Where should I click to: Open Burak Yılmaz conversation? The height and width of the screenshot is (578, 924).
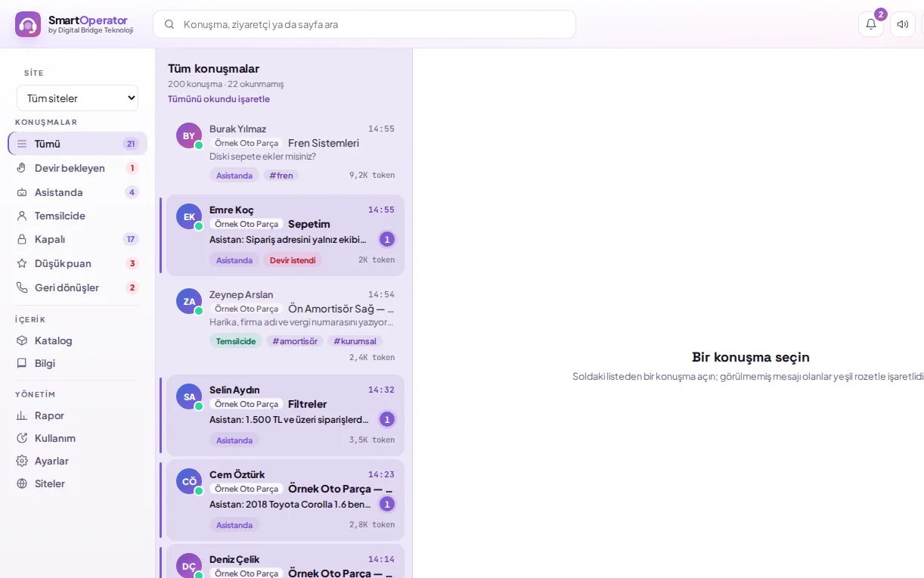pyautogui.click(x=285, y=151)
